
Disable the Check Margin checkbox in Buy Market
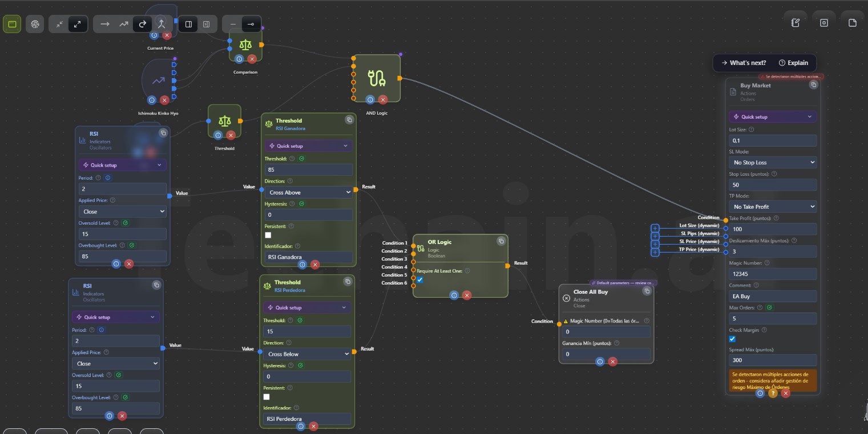pyautogui.click(x=733, y=339)
